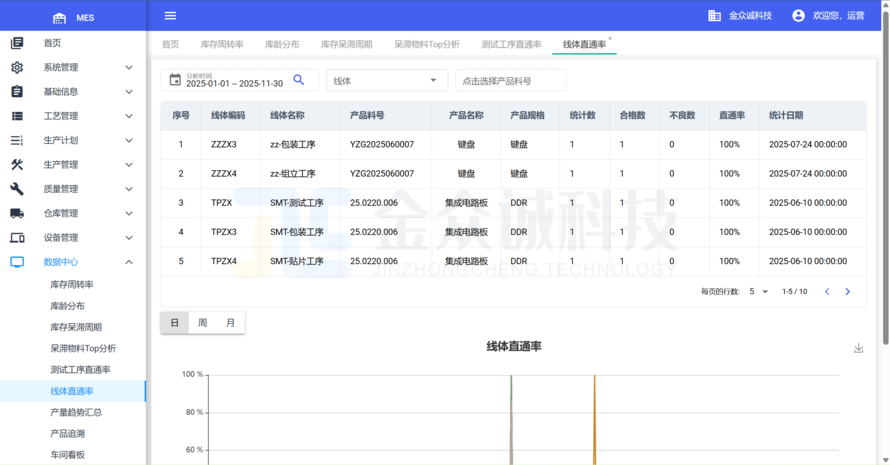Go to previous table page arrow

pyautogui.click(x=827, y=292)
